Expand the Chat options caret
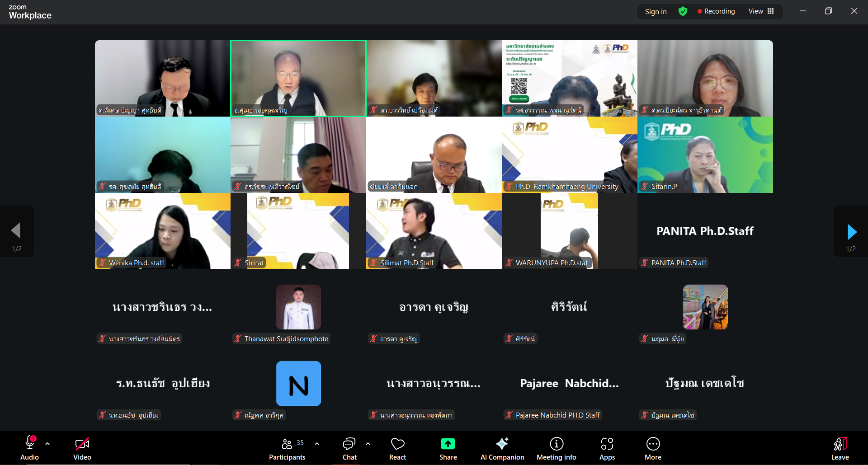This screenshot has width=868, height=465. click(x=368, y=444)
